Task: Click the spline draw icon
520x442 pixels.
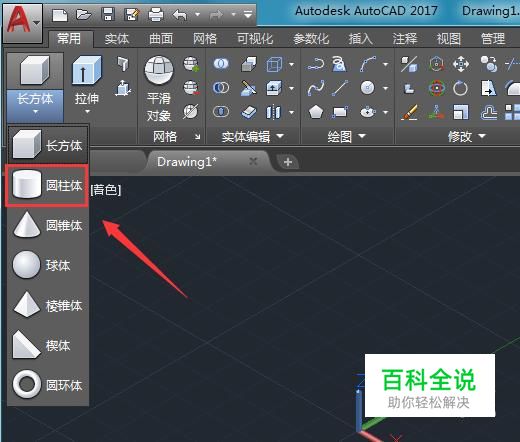Action: pos(315,88)
